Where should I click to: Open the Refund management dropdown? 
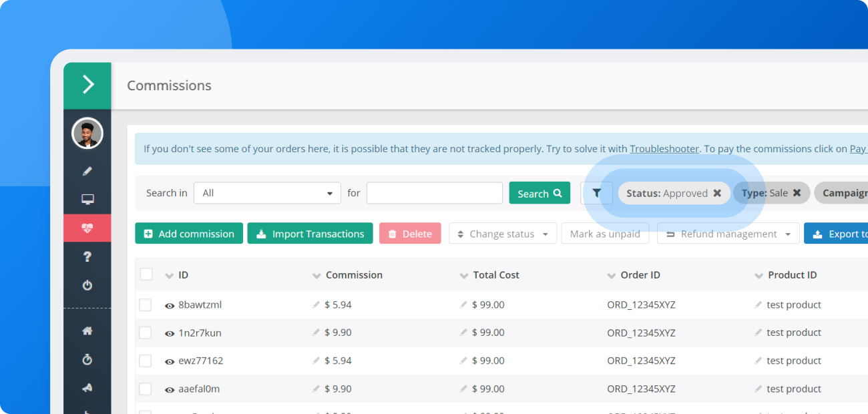click(x=728, y=233)
